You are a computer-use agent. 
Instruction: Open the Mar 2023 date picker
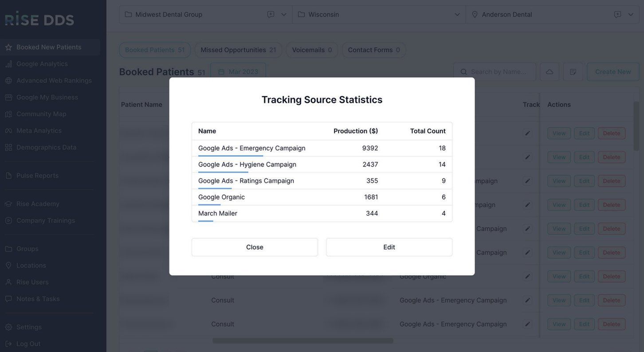pos(238,72)
